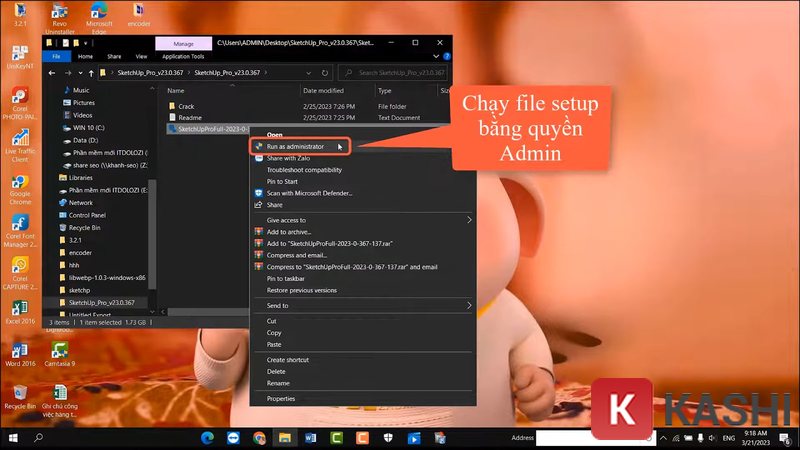Open the Quick Access Toolbar dropdown

(x=86, y=43)
